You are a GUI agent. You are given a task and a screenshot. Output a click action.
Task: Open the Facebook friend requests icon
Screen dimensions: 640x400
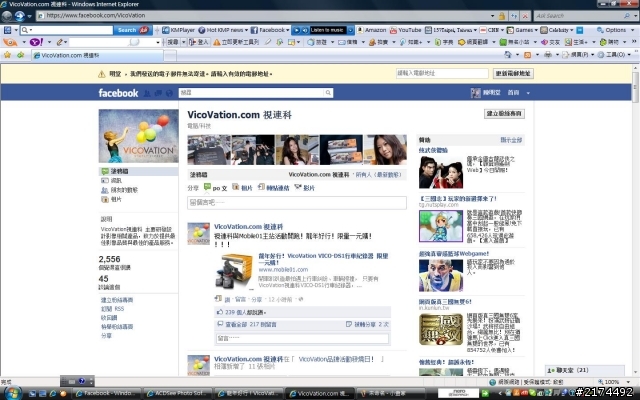point(147,93)
